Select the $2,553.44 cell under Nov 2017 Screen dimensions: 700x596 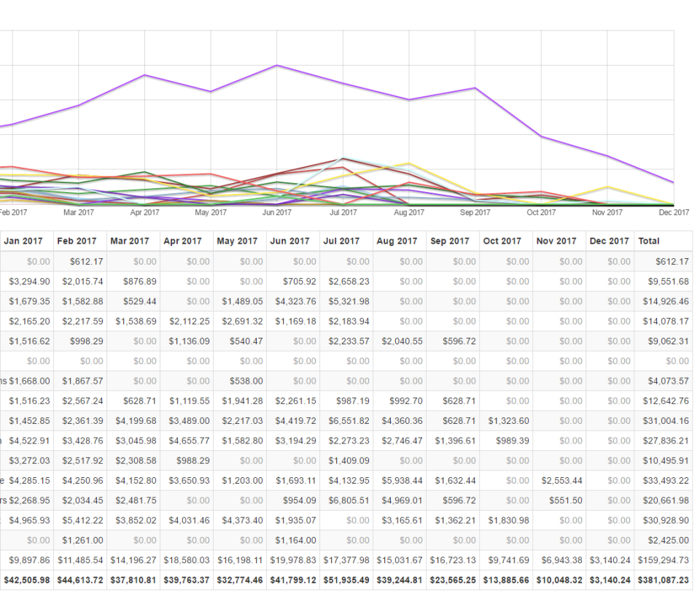tap(560, 481)
